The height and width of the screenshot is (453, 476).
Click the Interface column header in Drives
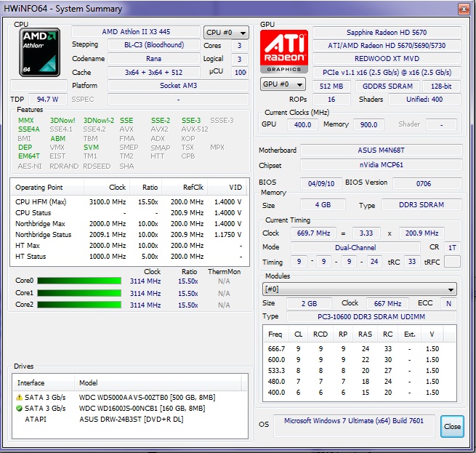coord(44,382)
